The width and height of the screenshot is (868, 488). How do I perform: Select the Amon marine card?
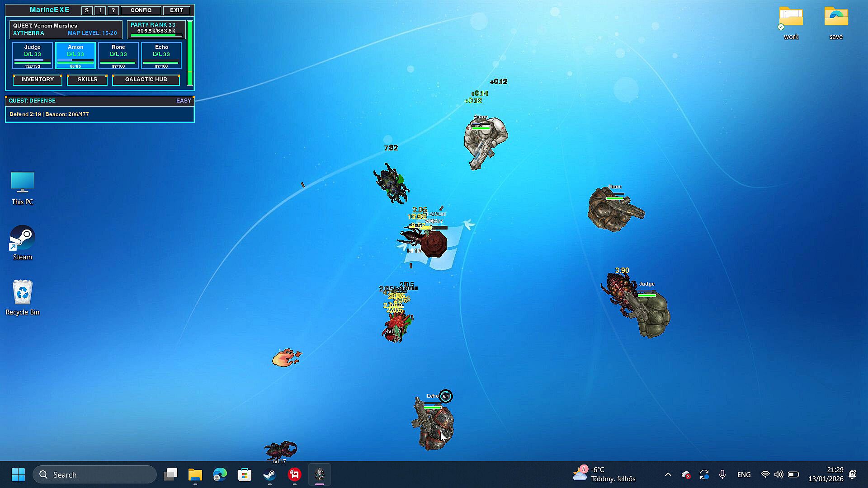click(x=75, y=56)
